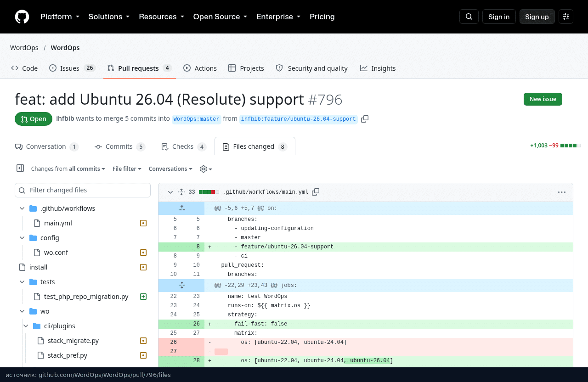This screenshot has width=588, height=382.
Task: Open the Pull requests tab
Action: pos(140,68)
